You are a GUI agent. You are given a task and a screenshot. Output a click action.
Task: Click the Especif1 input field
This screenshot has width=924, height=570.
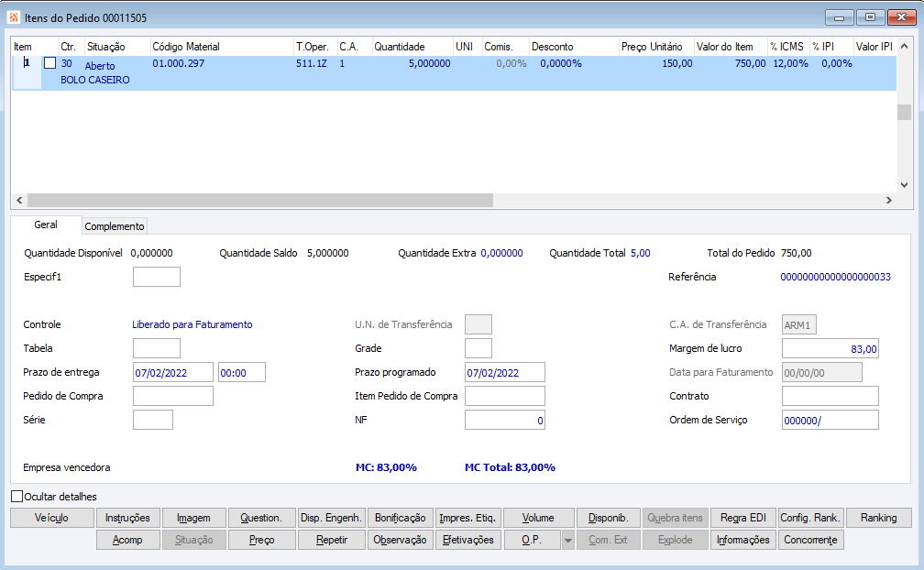pyautogui.click(x=157, y=277)
